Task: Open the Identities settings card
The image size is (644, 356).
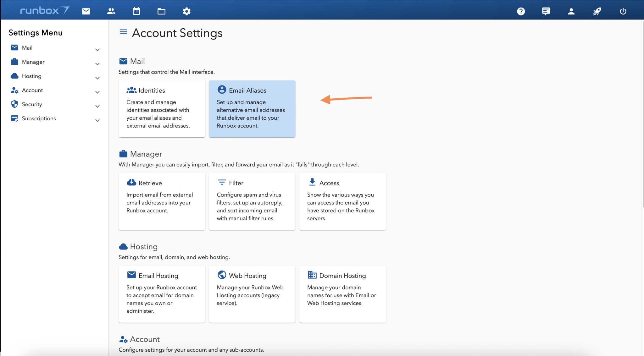Action: click(162, 109)
